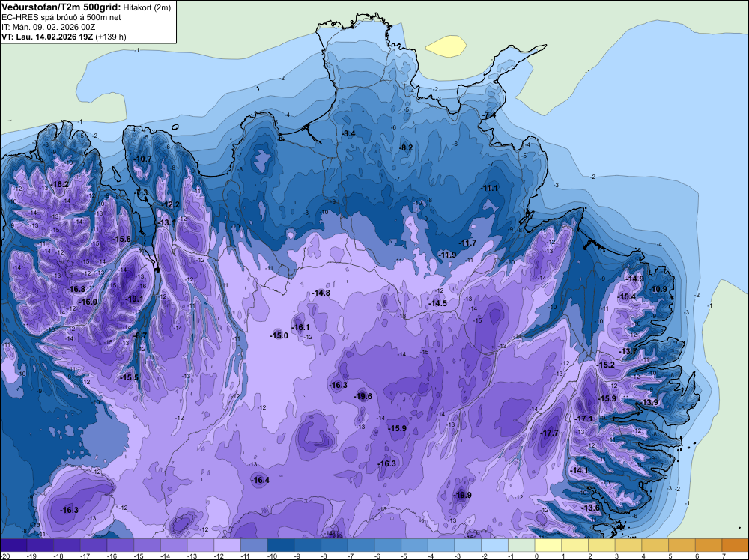Click the -11.9 temperature reading
This screenshot has width=749, height=560.
(448, 255)
